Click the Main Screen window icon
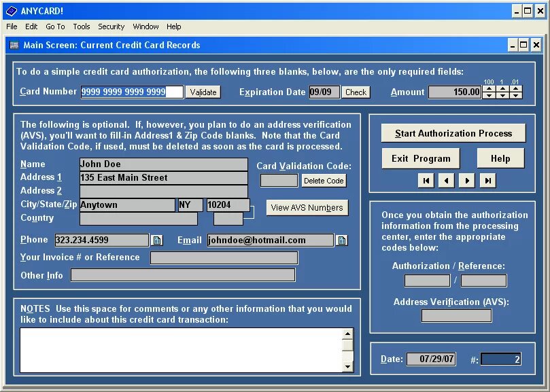Screen dimensions: 550x392 click(x=14, y=46)
